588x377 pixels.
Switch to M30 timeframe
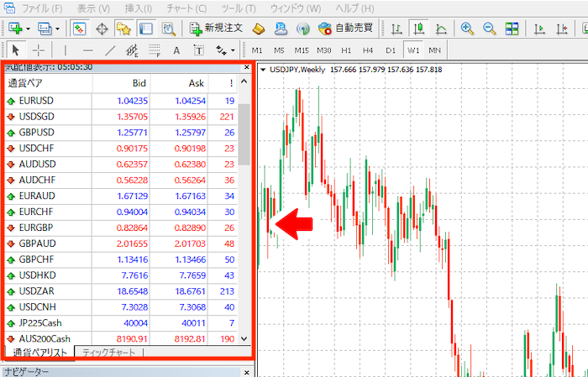pyautogui.click(x=324, y=50)
